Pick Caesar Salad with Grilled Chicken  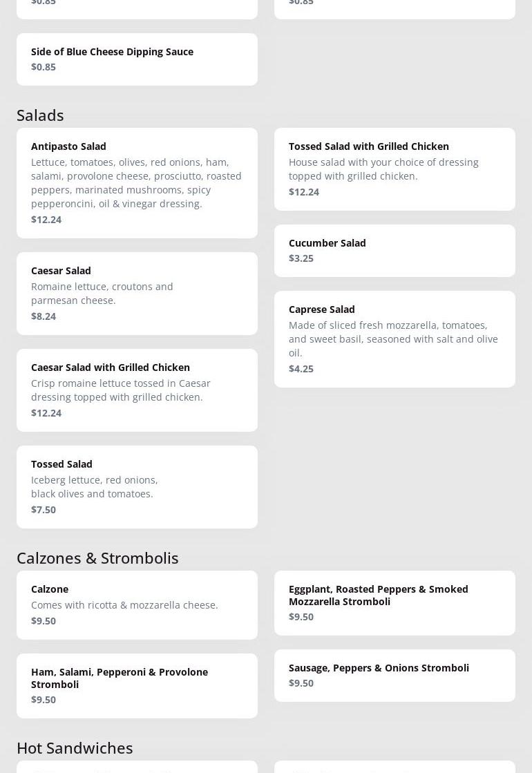coord(111,368)
